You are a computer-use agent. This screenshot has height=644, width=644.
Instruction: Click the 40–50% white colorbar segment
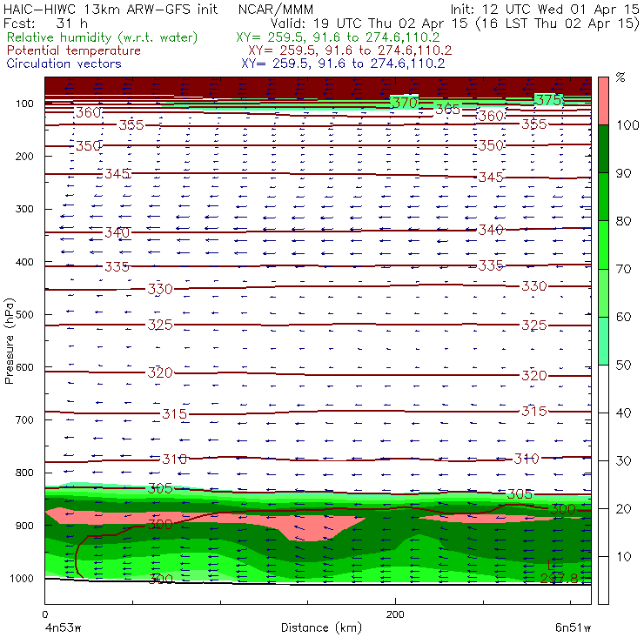pos(603,389)
